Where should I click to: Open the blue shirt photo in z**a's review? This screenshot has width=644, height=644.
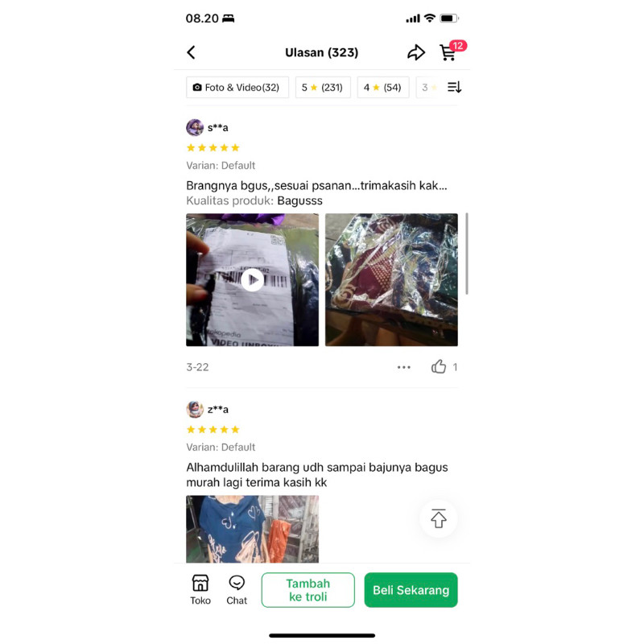(x=252, y=529)
